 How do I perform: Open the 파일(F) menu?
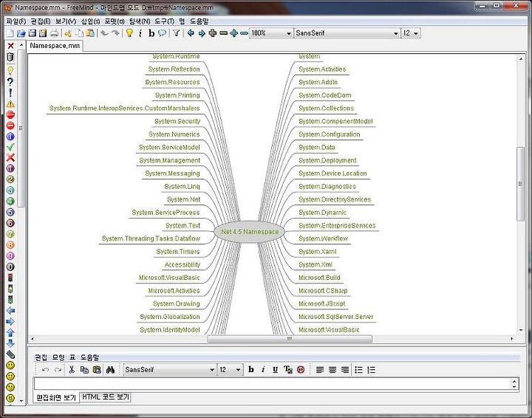16,21
